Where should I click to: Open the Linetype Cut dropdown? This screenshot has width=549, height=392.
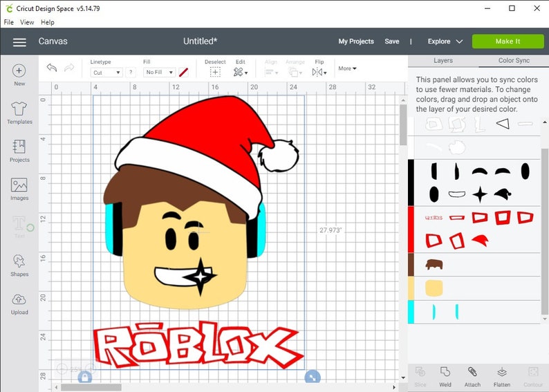[106, 73]
